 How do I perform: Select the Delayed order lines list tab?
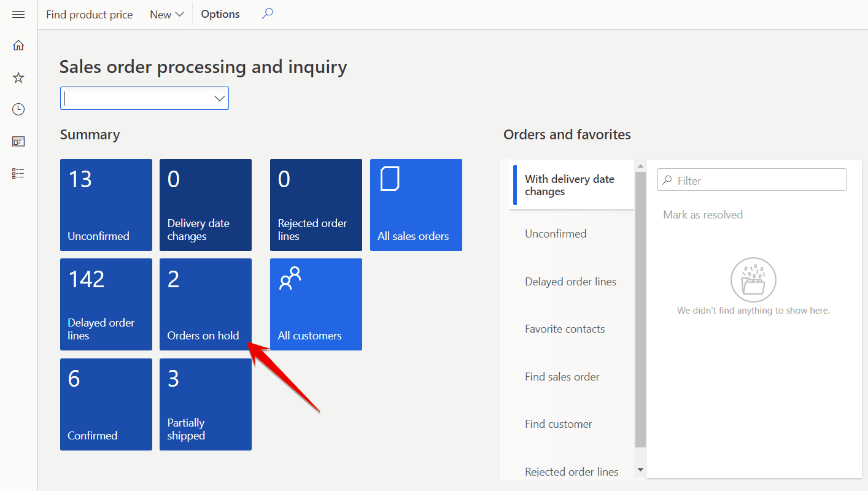tap(572, 282)
